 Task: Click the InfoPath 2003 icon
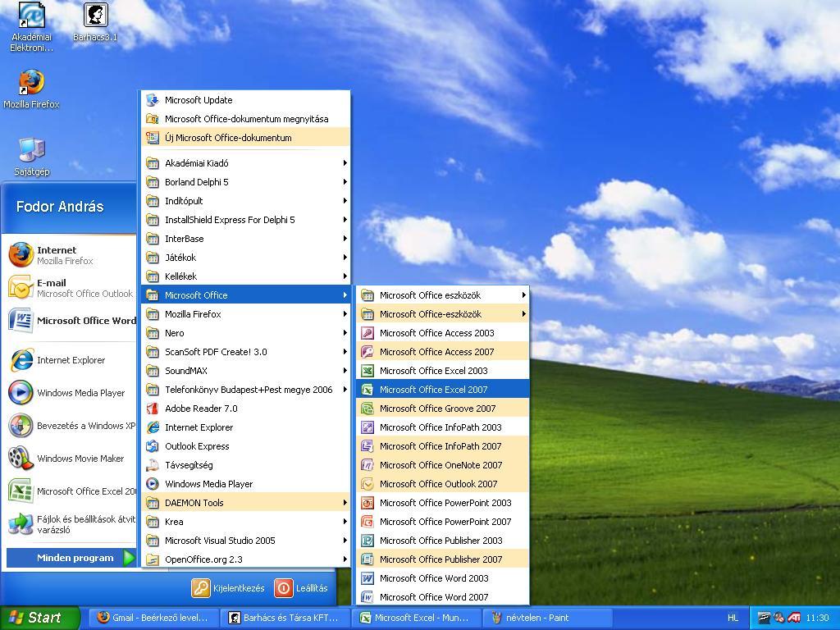click(367, 427)
